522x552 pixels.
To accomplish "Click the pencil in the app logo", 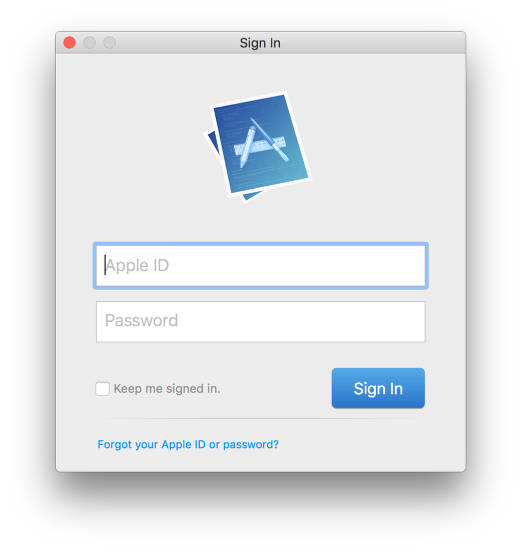I will [247, 146].
